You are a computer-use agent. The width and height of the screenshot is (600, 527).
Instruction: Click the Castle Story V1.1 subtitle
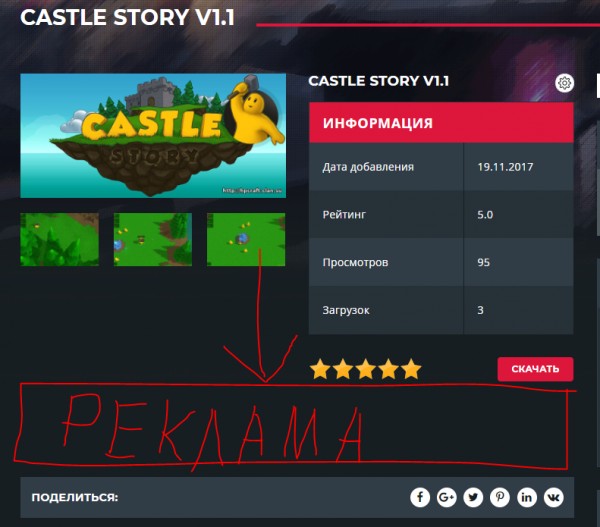[x=378, y=81]
